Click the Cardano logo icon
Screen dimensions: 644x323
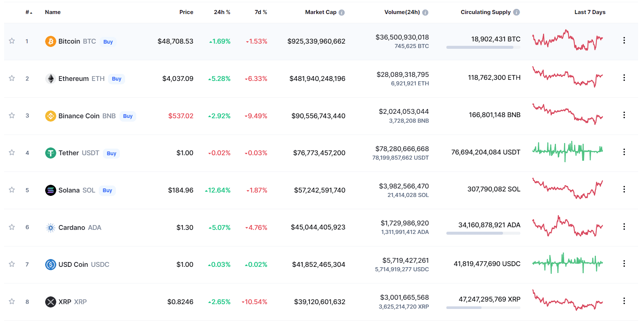point(50,228)
